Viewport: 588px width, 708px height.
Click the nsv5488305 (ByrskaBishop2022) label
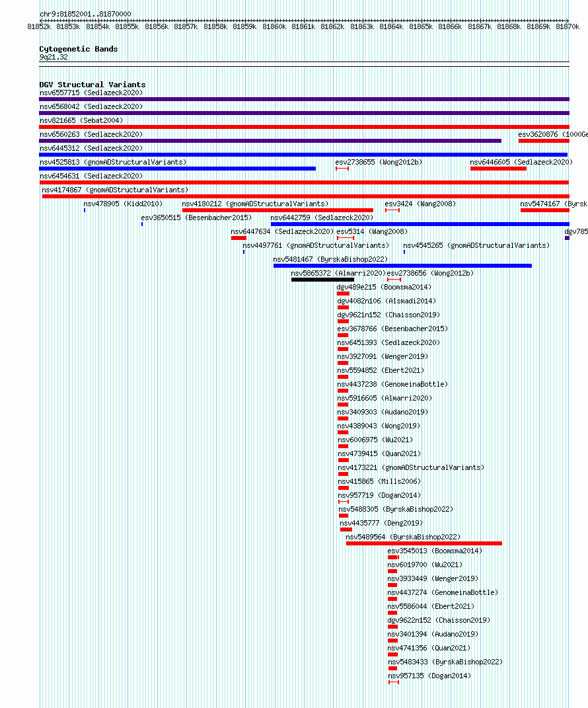pyautogui.click(x=396, y=509)
